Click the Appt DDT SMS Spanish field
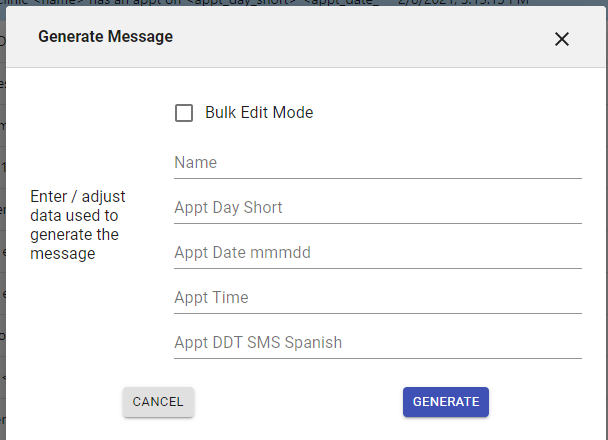Image resolution: width=608 pixels, height=440 pixels. pyautogui.click(x=377, y=342)
